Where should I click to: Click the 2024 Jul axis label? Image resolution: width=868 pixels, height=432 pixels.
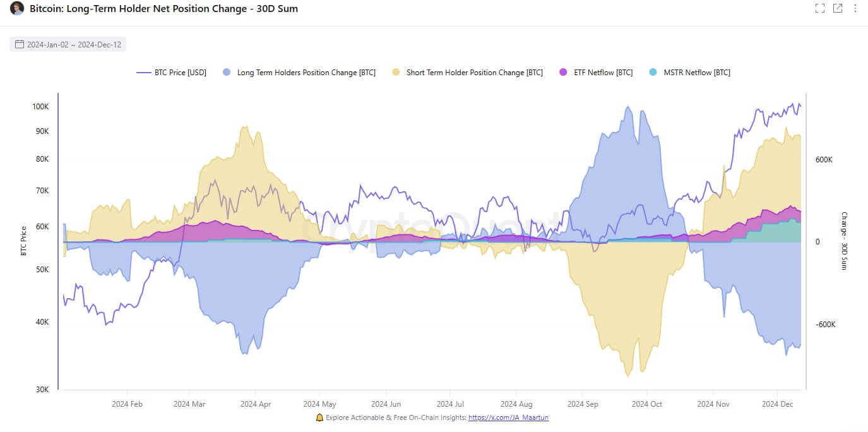451,404
